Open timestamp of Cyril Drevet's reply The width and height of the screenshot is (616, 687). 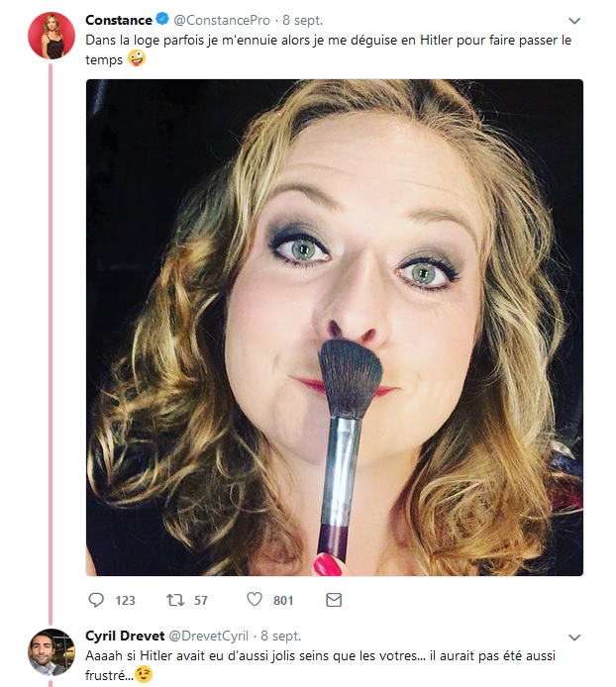click(x=280, y=636)
